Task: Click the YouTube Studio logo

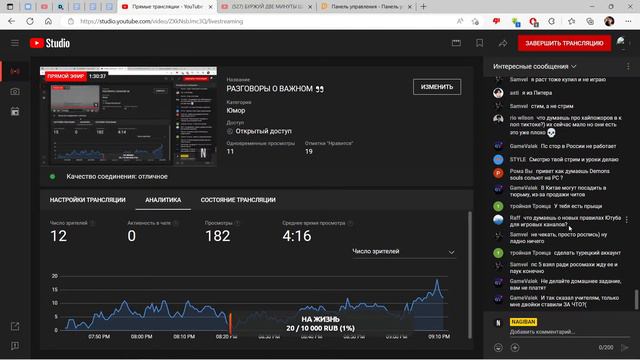Action: click(50, 43)
